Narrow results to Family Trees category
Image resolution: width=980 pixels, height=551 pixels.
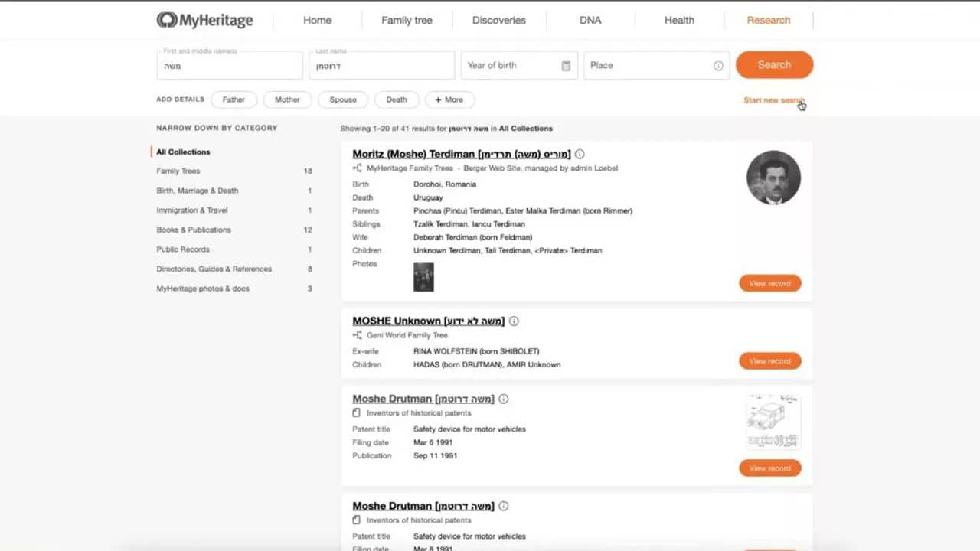[x=178, y=171]
